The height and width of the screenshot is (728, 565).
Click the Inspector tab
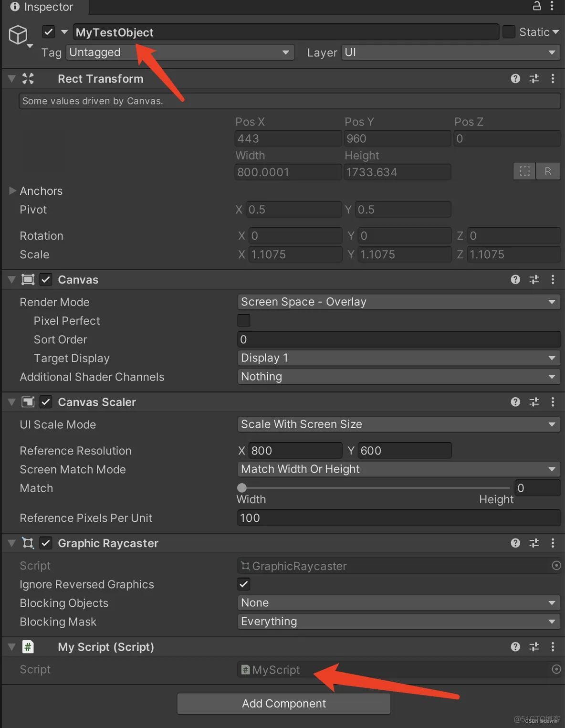[42, 7]
